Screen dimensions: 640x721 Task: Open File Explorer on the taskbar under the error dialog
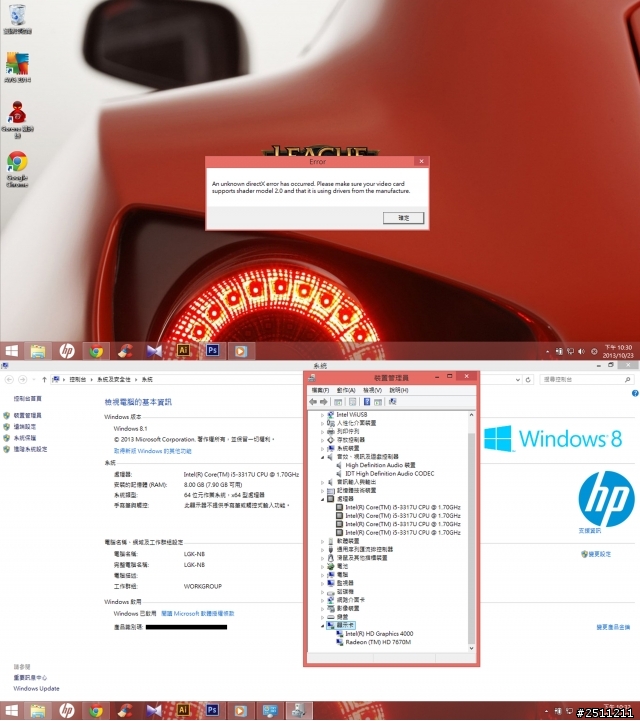pyautogui.click(x=38, y=352)
